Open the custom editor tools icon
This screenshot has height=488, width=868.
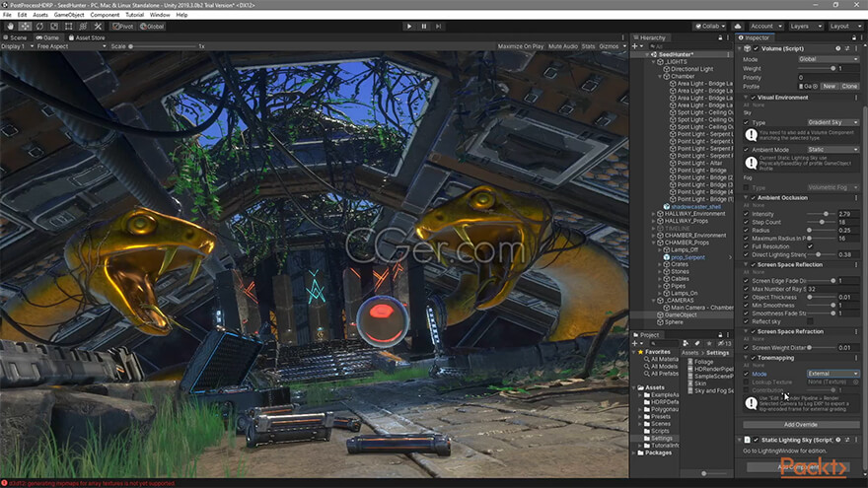pos(98,26)
